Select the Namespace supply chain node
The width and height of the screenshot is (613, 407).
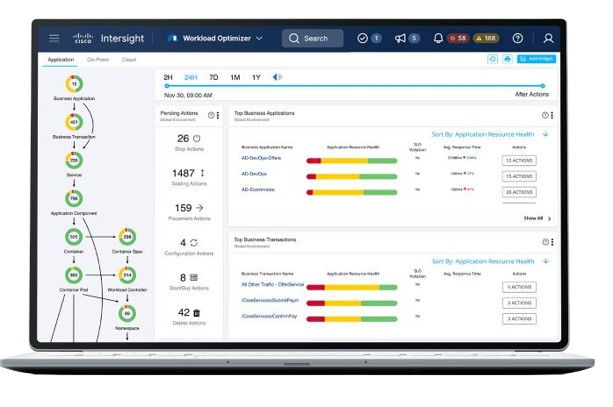click(127, 313)
